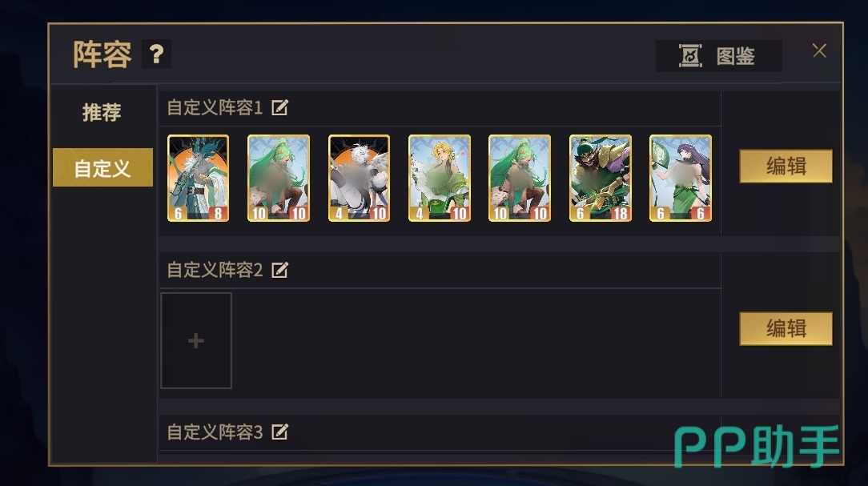Select first card with 6 and 8
The image size is (868, 486).
click(198, 179)
